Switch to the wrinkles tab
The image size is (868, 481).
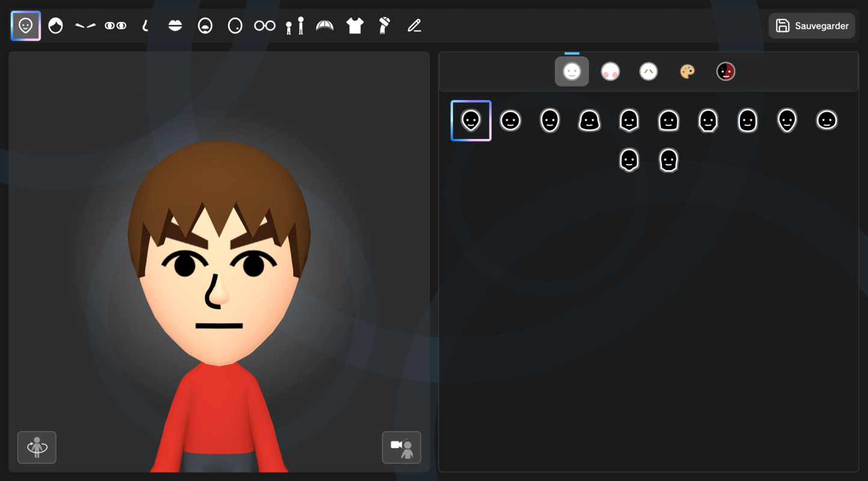[x=649, y=72]
